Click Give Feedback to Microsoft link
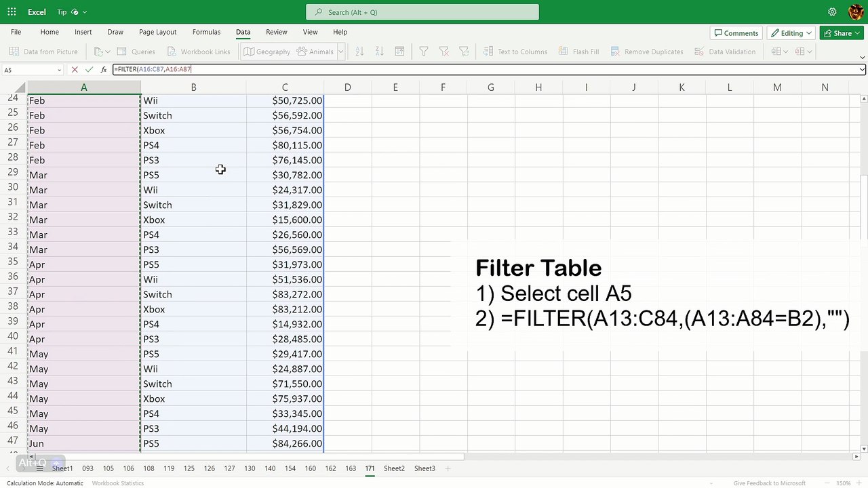Viewport: 868px width, 488px height. click(770, 483)
